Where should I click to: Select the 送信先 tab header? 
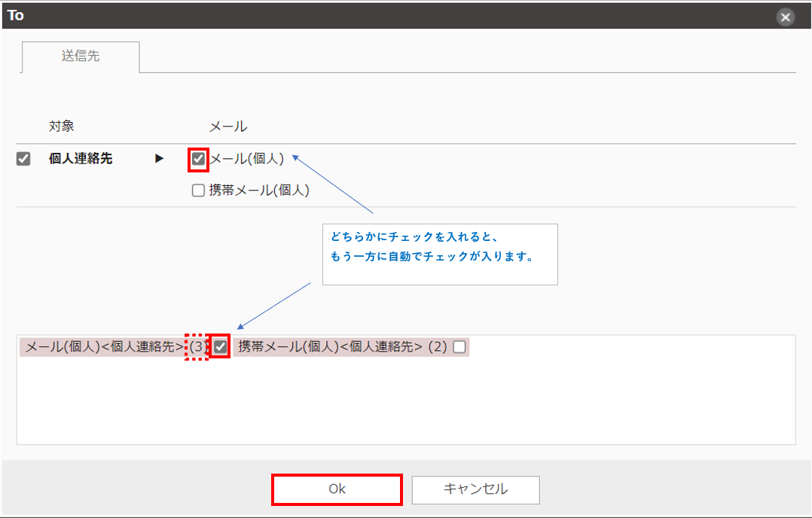pyautogui.click(x=80, y=56)
